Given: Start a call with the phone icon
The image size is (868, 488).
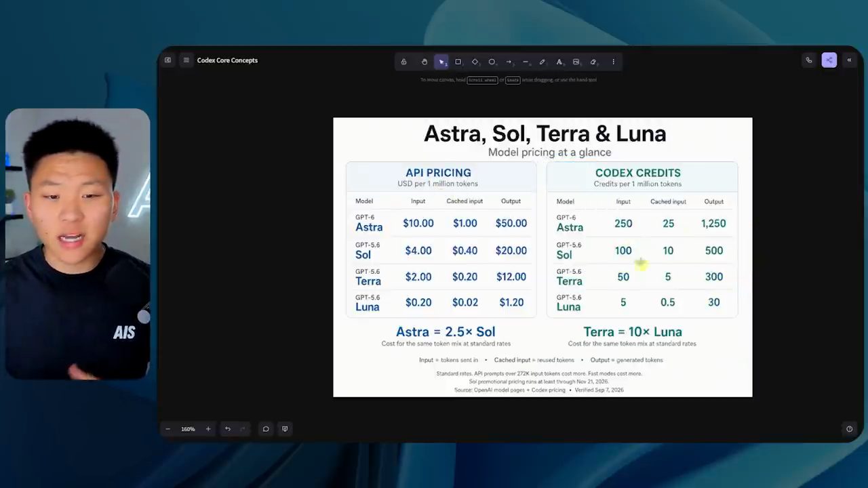Looking at the screenshot, I should pos(809,60).
